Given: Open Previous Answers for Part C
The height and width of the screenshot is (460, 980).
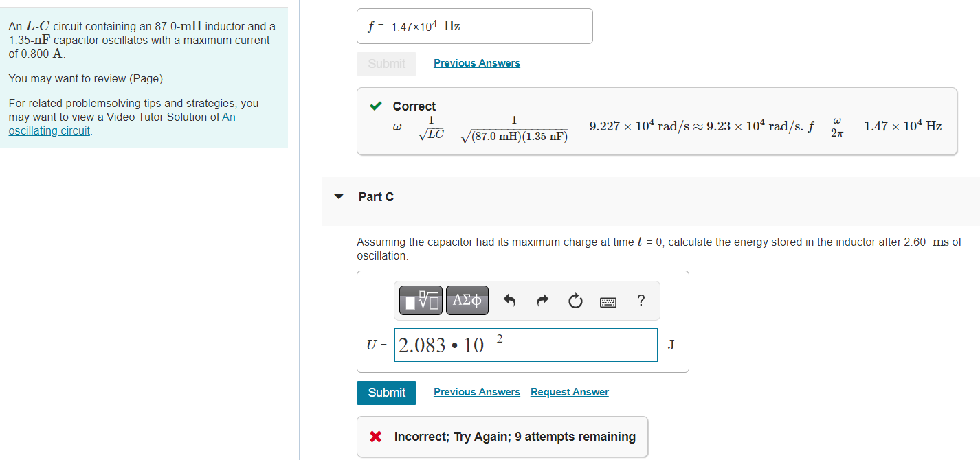Looking at the screenshot, I should click(x=477, y=391).
